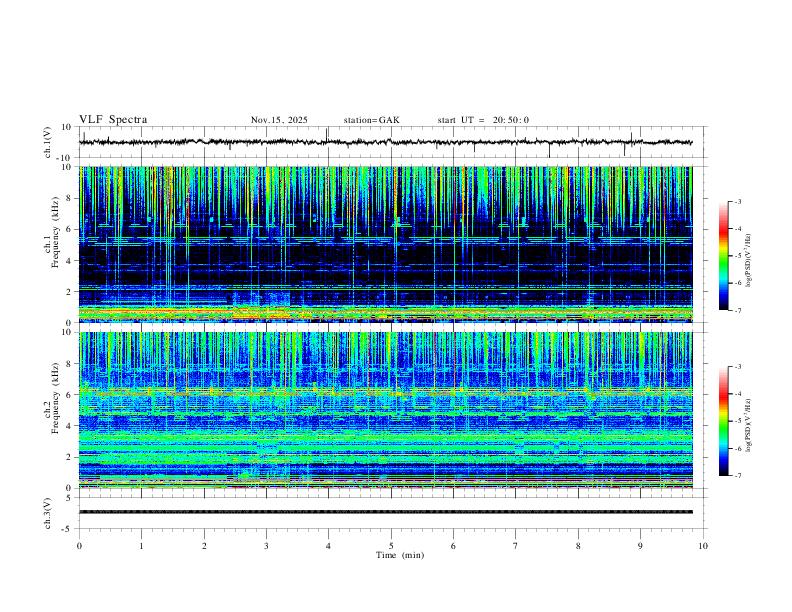Click time axis tick label '8'

578,546
